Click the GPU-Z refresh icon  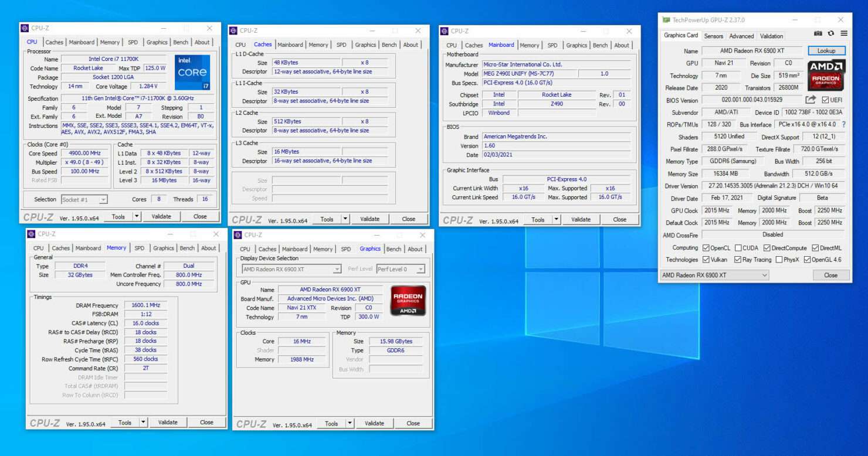[x=831, y=33]
